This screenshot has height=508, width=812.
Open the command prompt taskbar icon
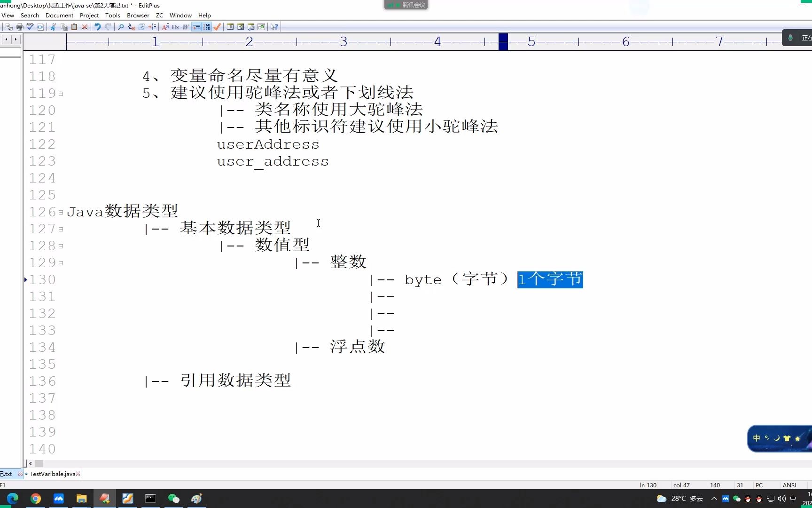(x=150, y=499)
